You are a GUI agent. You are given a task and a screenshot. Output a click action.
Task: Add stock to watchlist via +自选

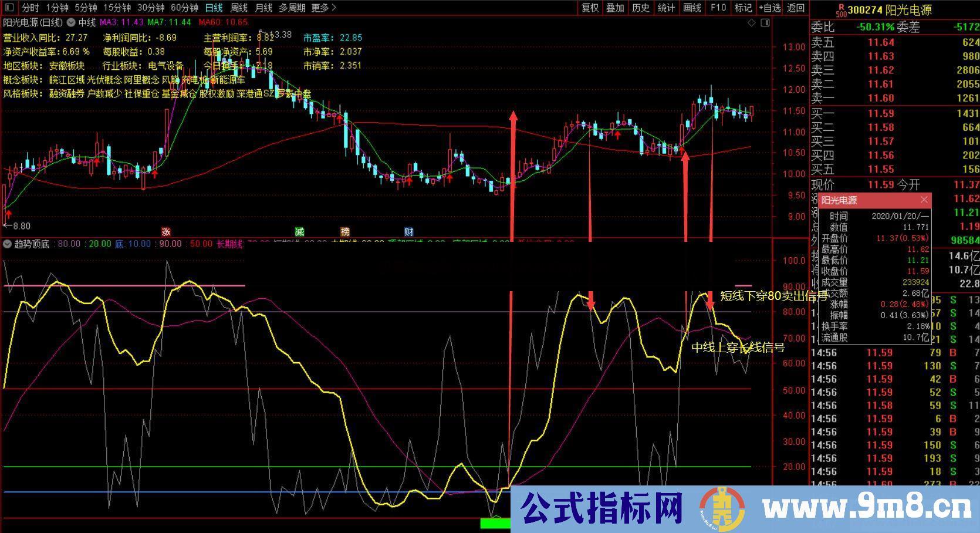(x=769, y=8)
